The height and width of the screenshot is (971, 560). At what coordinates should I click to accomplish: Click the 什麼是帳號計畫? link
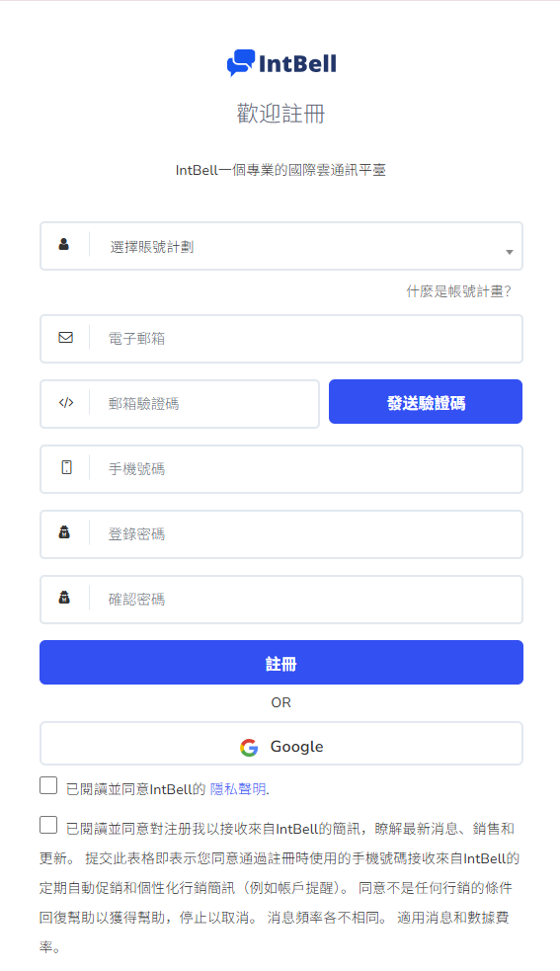(458, 291)
